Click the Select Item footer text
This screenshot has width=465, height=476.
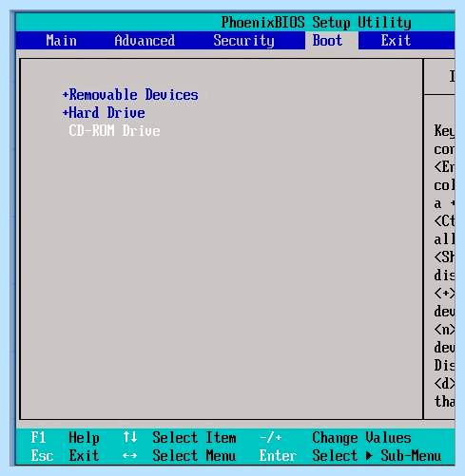194,438
